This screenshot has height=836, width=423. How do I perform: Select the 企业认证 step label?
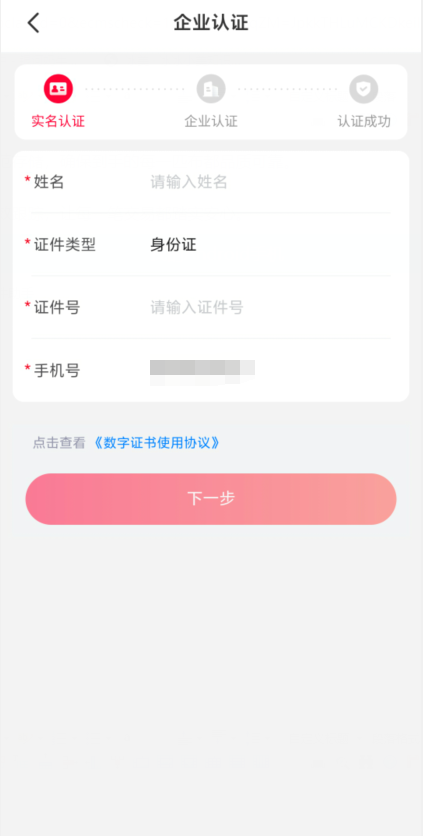(211, 122)
